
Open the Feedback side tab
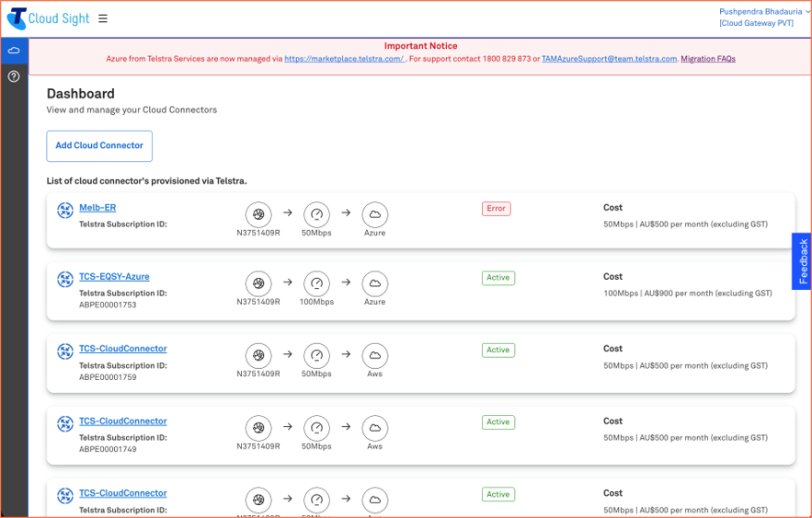tap(802, 261)
